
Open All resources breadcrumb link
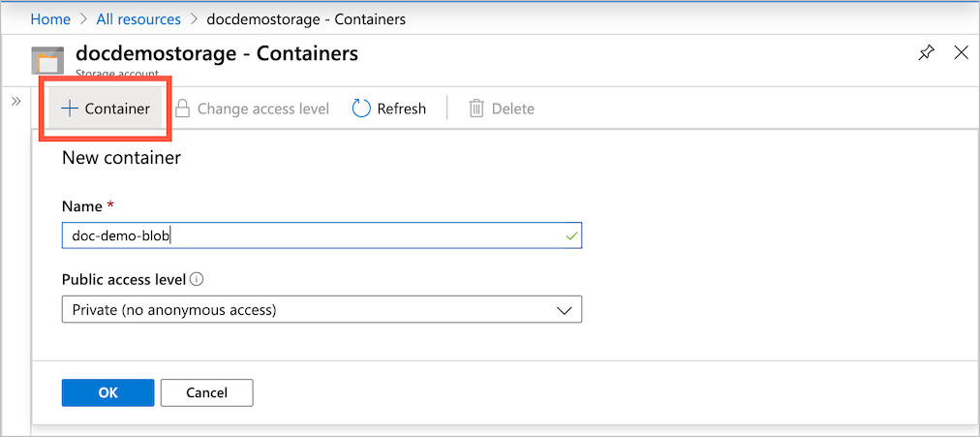point(139,18)
